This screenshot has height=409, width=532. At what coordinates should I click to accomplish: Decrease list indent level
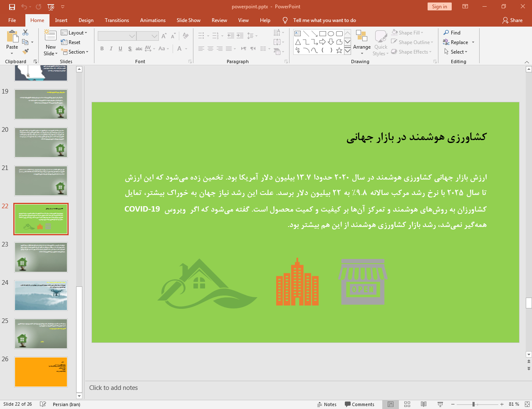(231, 36)
